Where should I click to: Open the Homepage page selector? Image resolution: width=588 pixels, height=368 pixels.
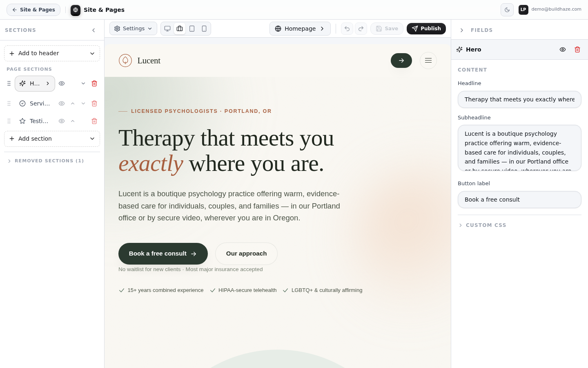(300, 29)
